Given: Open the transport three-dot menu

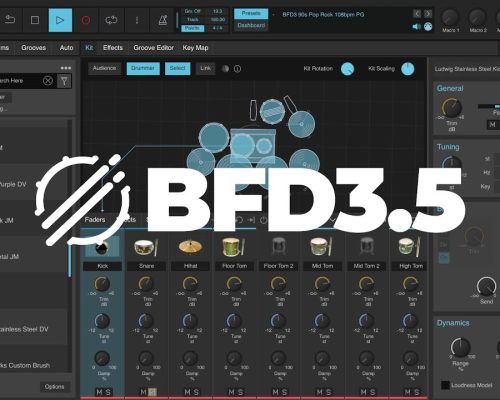Looking at the screenshot, I should pos(137,20).
